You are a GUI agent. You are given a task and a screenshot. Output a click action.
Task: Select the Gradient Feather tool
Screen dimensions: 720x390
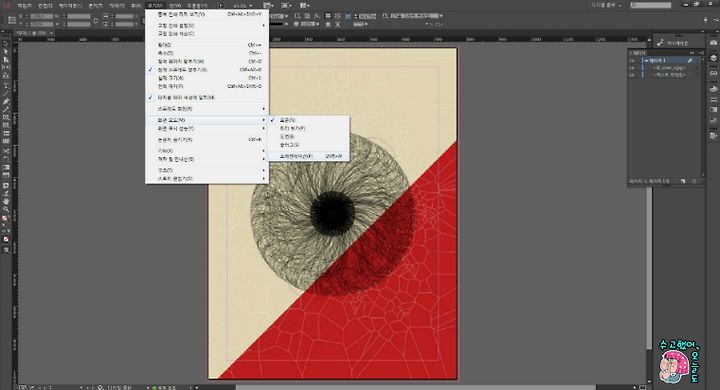pyautogui.click(x=6, y=175)
